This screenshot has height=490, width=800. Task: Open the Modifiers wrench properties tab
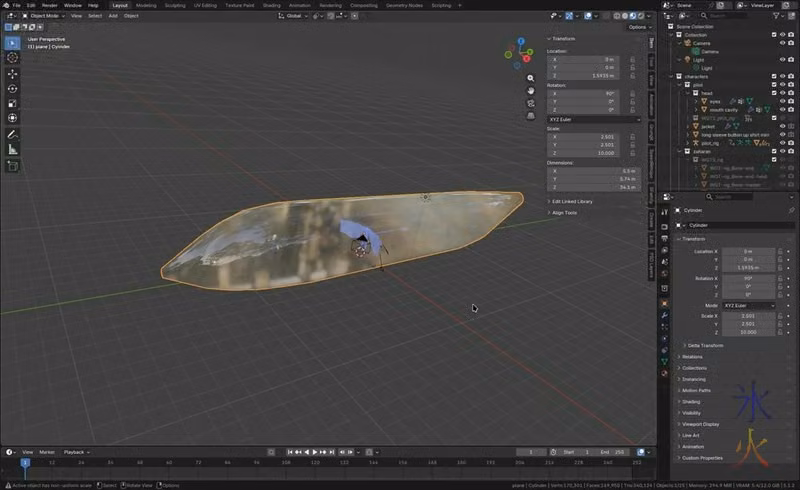tap(664, 315)
